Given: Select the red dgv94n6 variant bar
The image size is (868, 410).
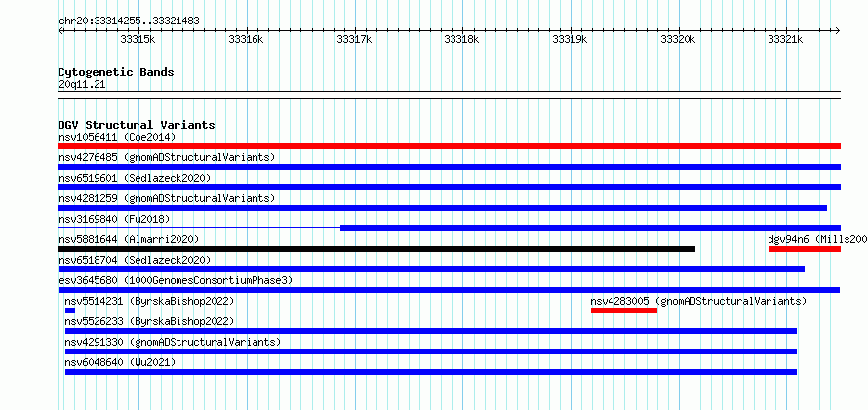Looking at the screenshot, I should (805, 249).
